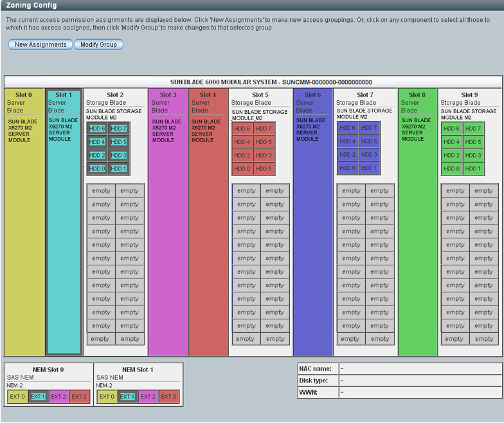Select EXT 0 port on NEM Slot 0

click(x=17, y=397)
